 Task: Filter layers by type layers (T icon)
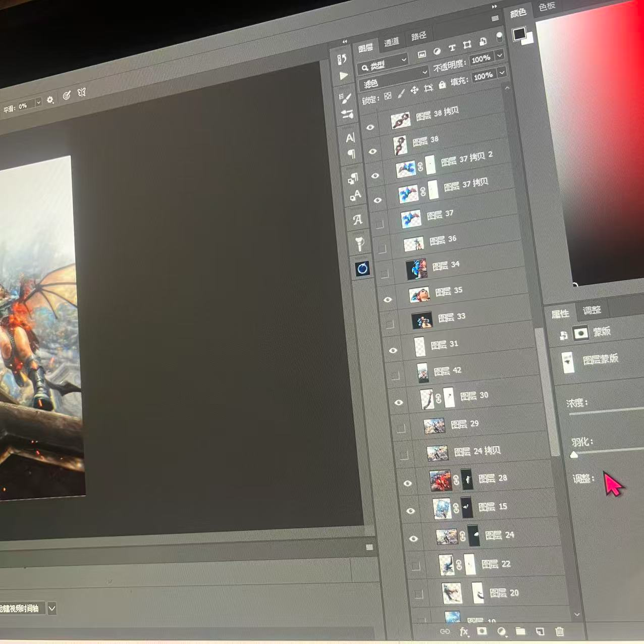point(452,48)
